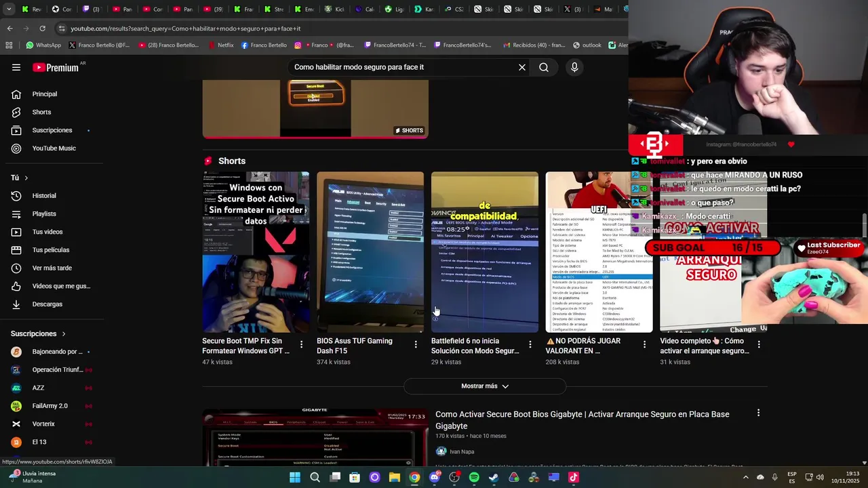This screenshot has height=488, width=868.
Task: Open options for Video completo short
Action: [x=759, y=344]
